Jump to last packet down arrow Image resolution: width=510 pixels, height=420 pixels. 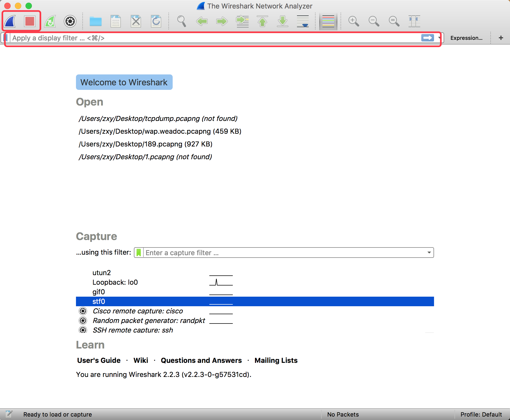pyautogui.click(x=283, y=21)
